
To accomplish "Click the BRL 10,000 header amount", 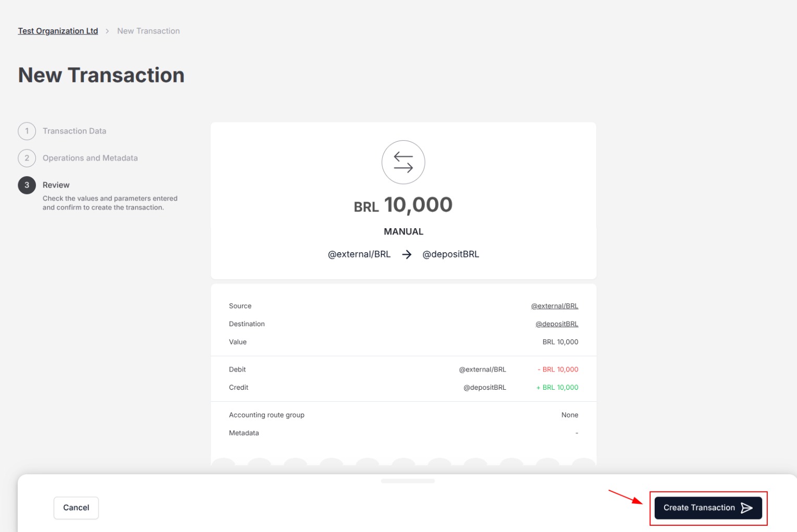I will click(x=403, y=205).
